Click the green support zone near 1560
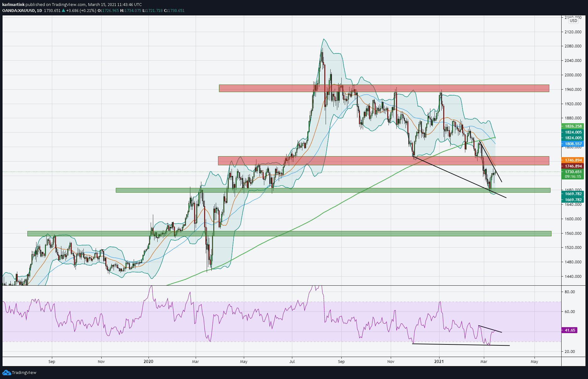 click(289, 233)
